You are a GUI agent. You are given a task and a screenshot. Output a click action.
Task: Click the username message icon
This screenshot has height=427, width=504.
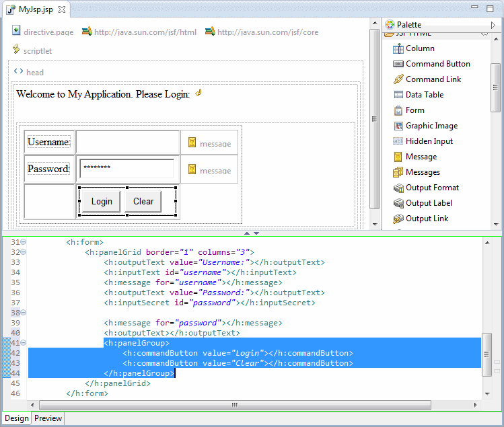192,143
